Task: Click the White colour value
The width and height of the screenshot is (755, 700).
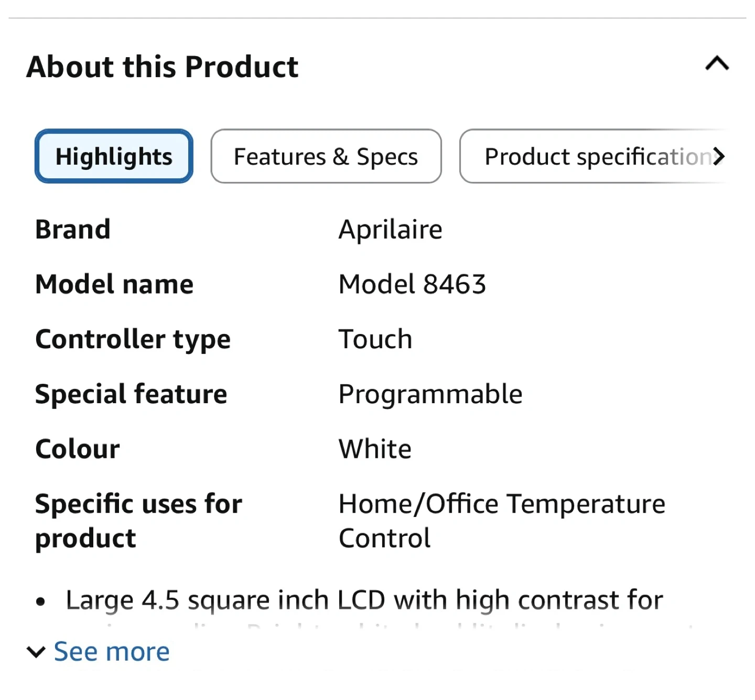Action: point(375,449)
